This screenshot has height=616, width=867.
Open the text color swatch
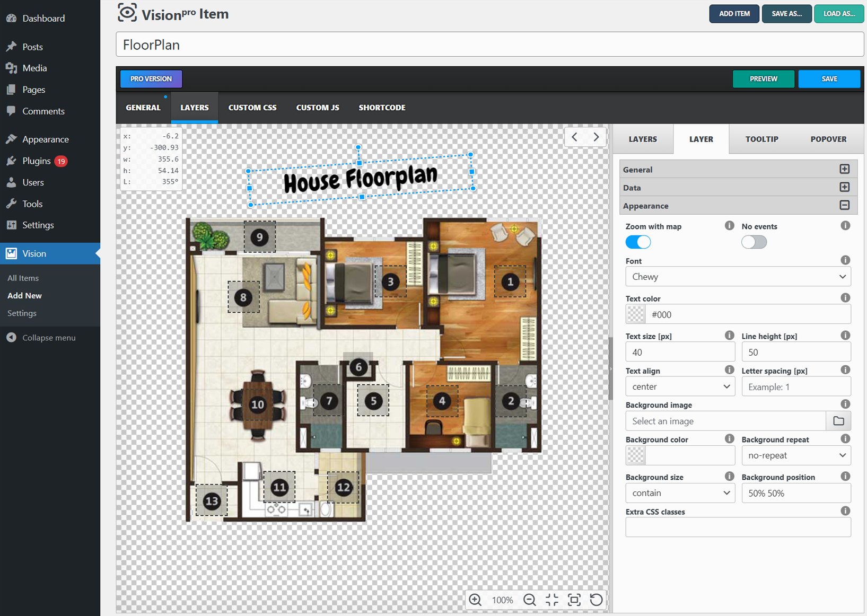click(x=636, y=314)
